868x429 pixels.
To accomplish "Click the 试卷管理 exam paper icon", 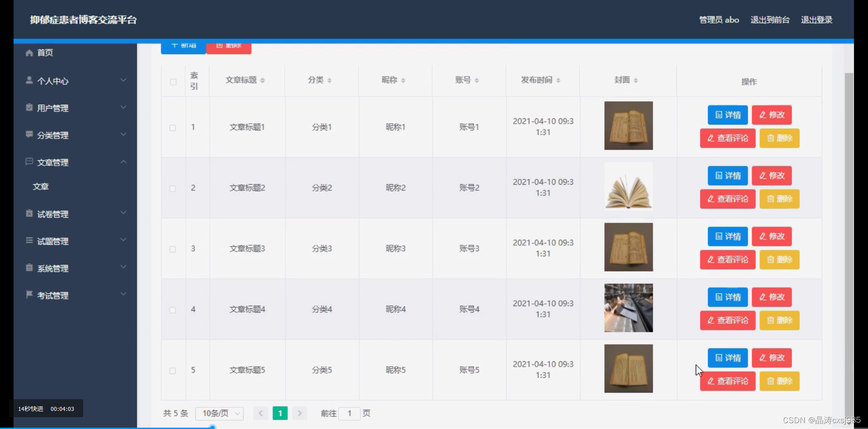I will click(x=28, y=214).
